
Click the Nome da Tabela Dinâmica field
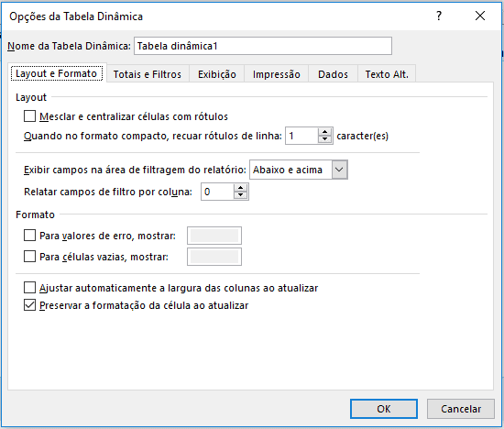263,46
